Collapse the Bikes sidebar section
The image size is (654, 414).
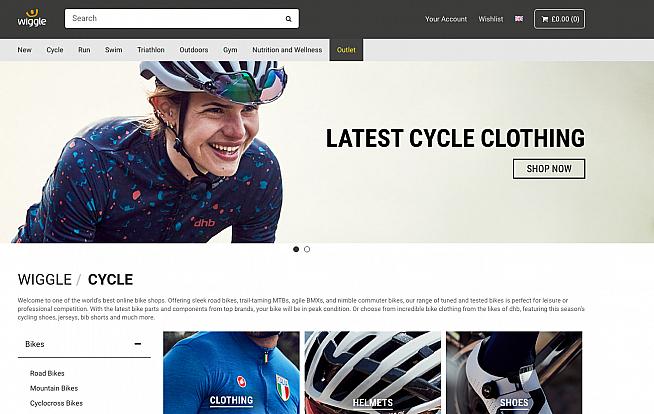[138, 344]
